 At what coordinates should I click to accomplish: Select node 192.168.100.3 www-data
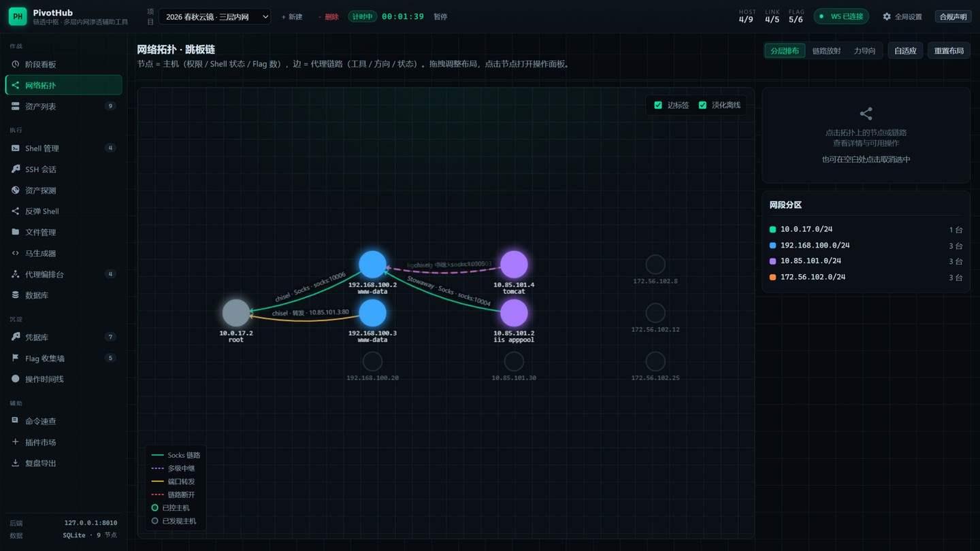[x=372, y=313]
